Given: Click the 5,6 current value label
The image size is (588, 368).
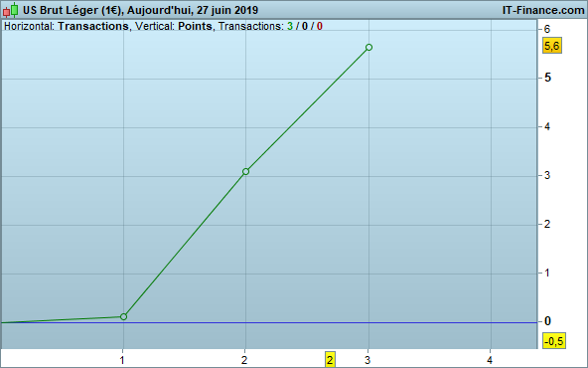Looking at the screenshot, I should coord(552,46).
